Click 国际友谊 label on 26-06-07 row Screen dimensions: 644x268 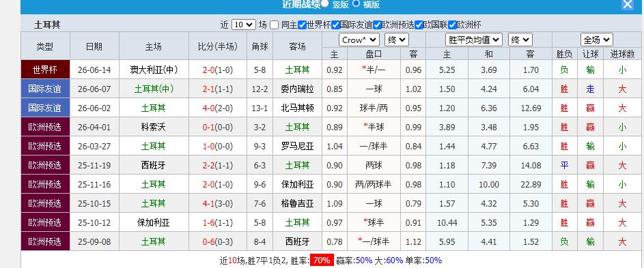tap(45, 89)
